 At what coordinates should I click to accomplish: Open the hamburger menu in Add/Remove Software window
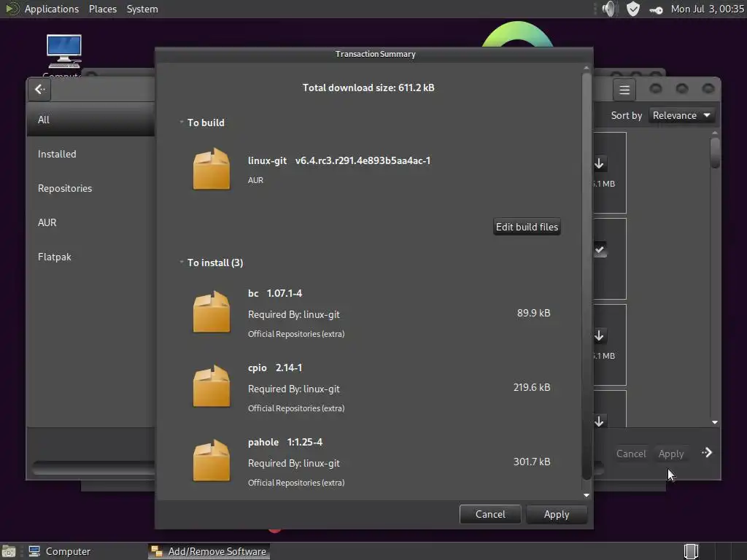[x=624, y=90]
